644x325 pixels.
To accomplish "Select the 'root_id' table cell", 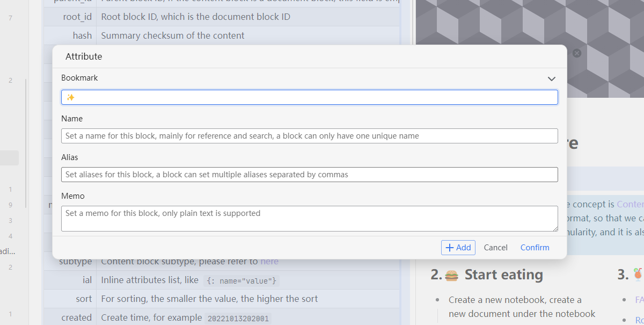I will (77, 17).
